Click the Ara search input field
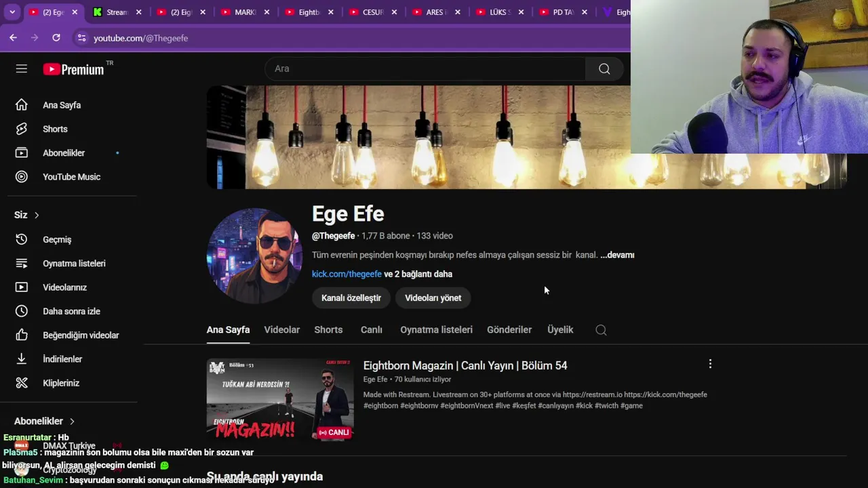The width and height of the screenshot is (868, 488). coord(425,68)
